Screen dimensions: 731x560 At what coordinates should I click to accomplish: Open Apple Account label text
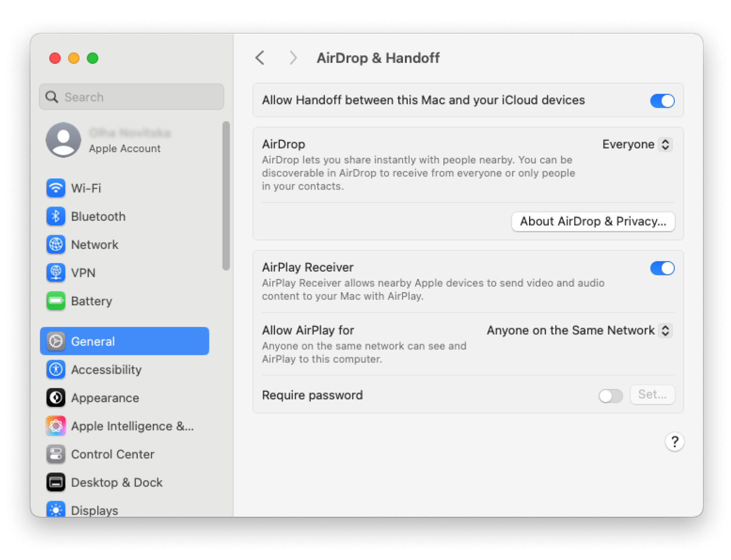pyautogui.click(x=125, y=148)
